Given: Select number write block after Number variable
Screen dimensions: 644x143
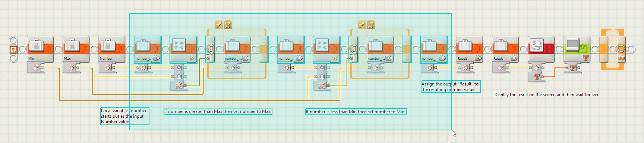Looking at the screenshot, I should point(148,49).
